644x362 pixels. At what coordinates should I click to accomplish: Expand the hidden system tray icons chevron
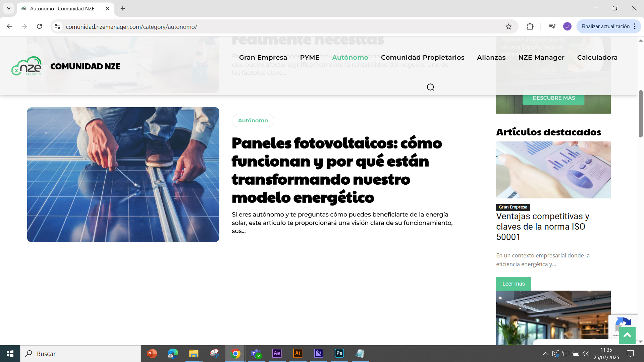pyautogui.click(x=546, y=354)
